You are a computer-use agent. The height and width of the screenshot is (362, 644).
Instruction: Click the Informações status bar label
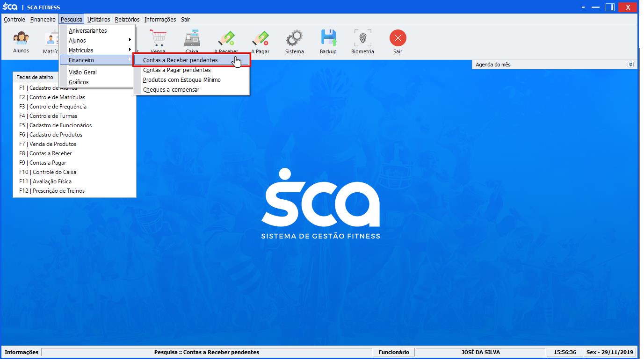point(22,352)
